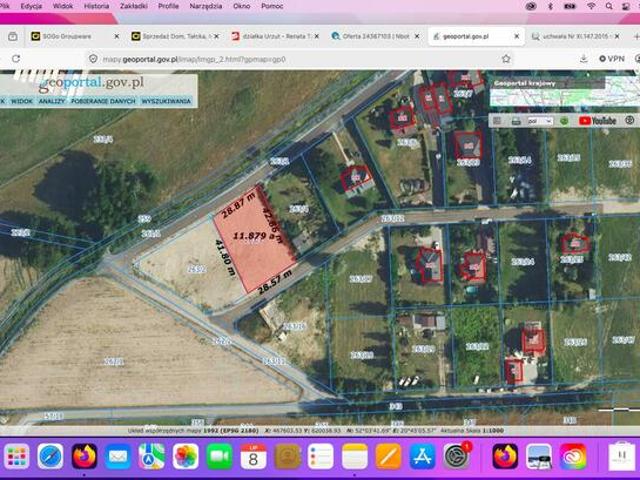This screenshot has height=480, width=640.
Task: Open the App Store from the dock
Action: coord(422,456)
